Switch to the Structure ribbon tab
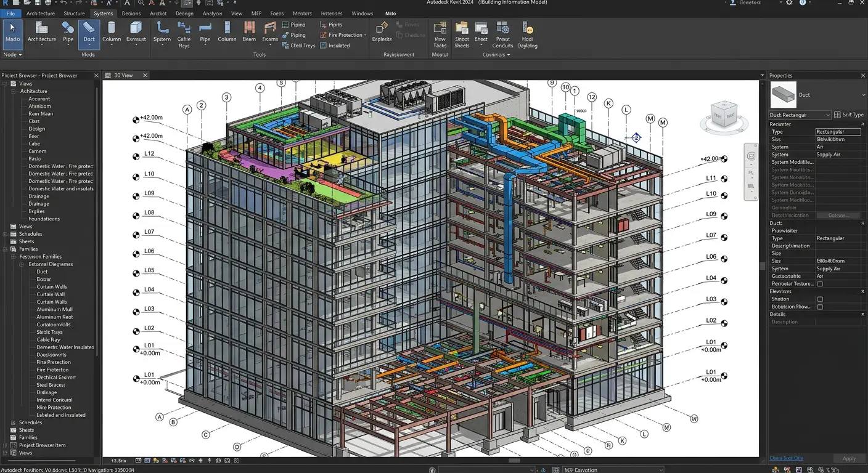Image resolution: width=868 pixels, height=473 pixels. point(74,14)
